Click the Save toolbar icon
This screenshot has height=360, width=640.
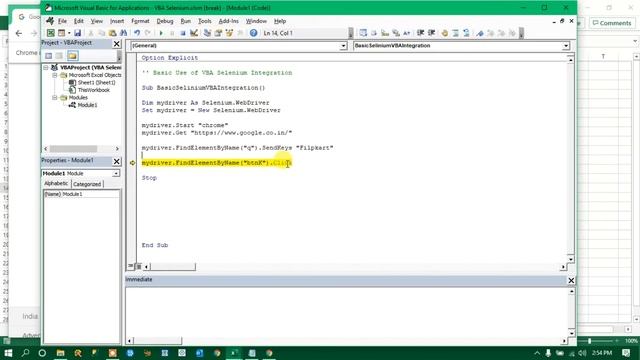point(78,33)
